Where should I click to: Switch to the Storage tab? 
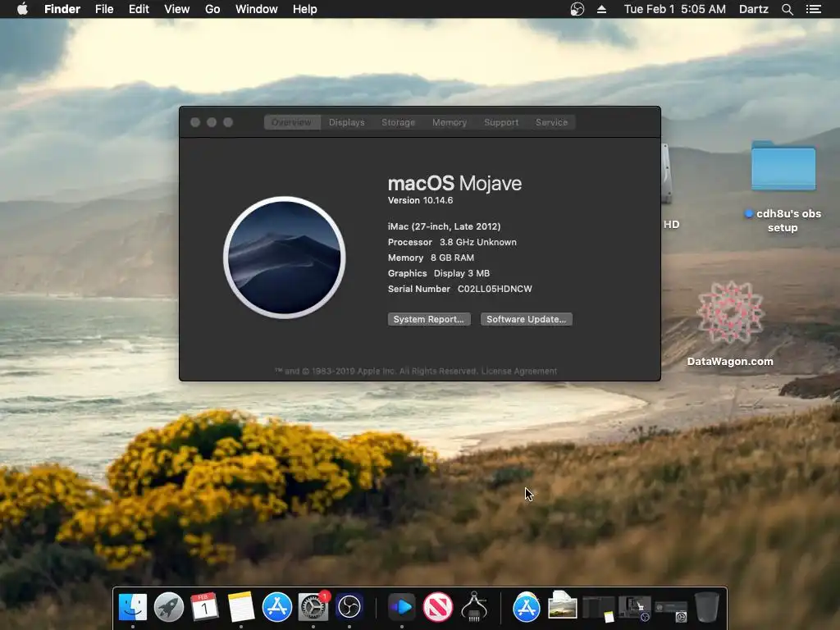398,122
